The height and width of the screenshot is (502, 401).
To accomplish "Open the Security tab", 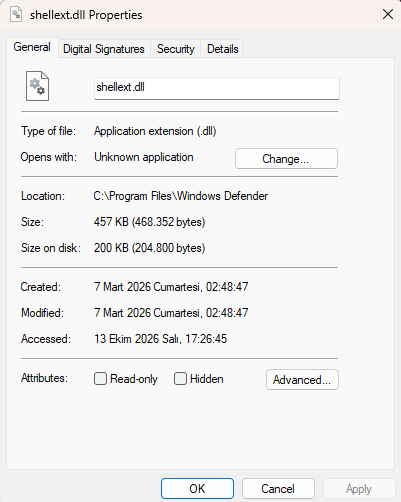I will [175, 49].
